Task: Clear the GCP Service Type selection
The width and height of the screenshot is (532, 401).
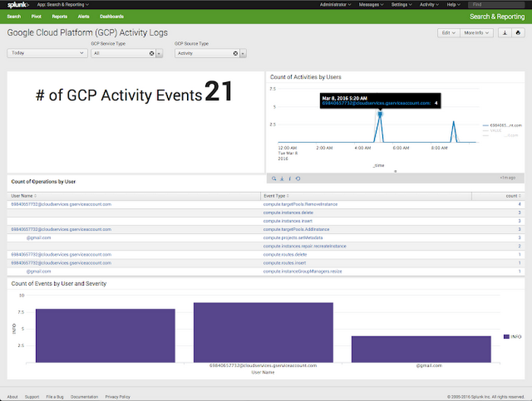Action: (x=152, y=53)
